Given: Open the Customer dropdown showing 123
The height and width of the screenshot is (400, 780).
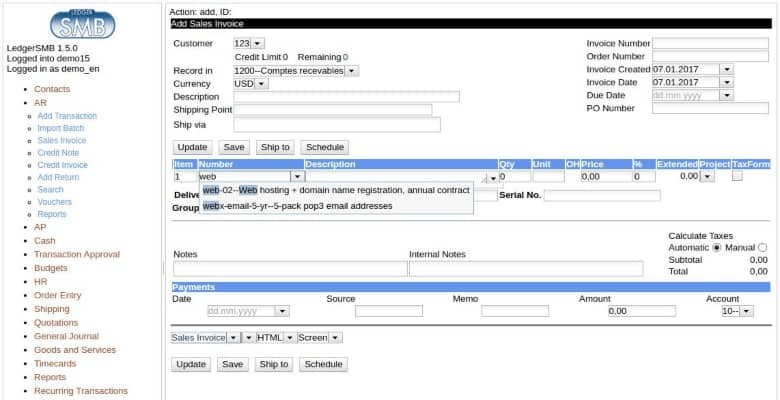Looking at the screenshot, I should pyautogui.click(x=258, y=43).
